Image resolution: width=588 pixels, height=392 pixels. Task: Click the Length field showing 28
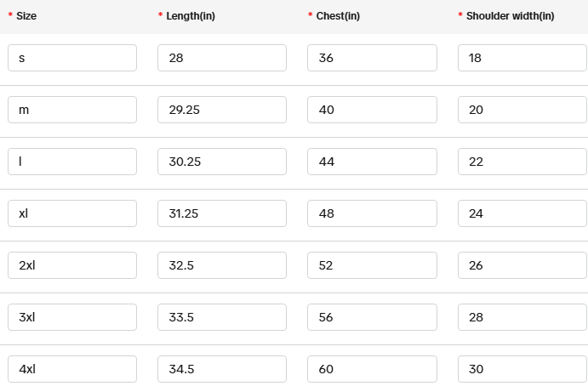click(x=222, y=58)
